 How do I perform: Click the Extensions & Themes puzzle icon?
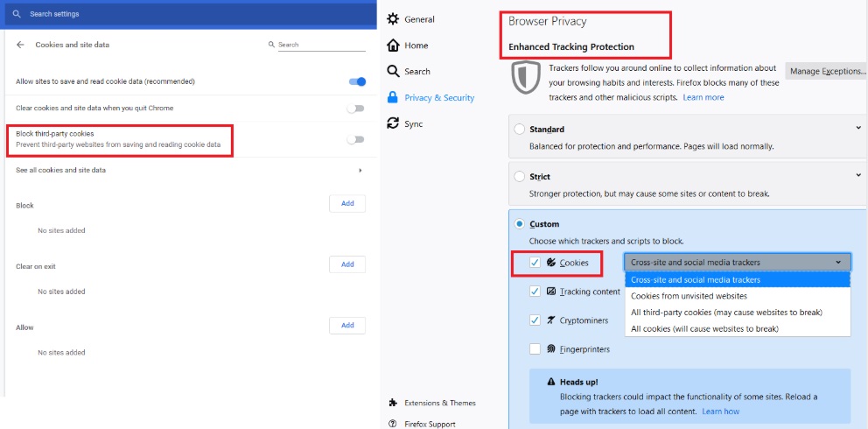pyautogui.click(x=393, y=403)
